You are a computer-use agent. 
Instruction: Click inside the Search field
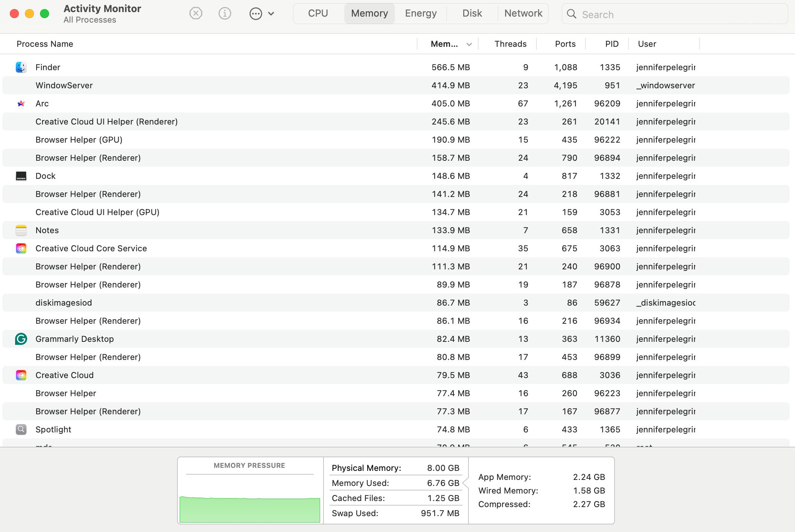[642, 14]
